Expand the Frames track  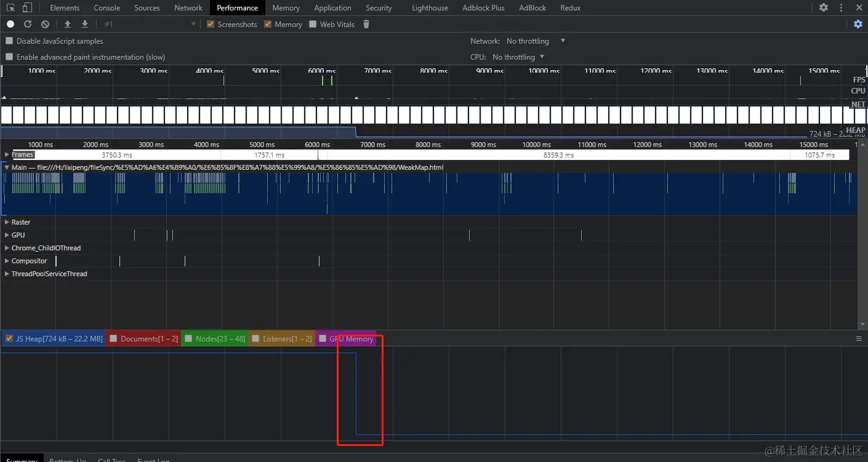pos(7,154)
